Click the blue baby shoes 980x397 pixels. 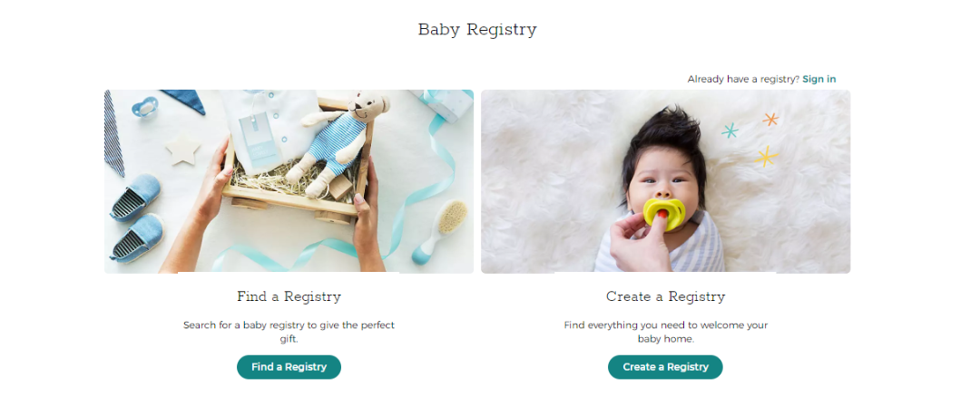[x=136, y=216]
